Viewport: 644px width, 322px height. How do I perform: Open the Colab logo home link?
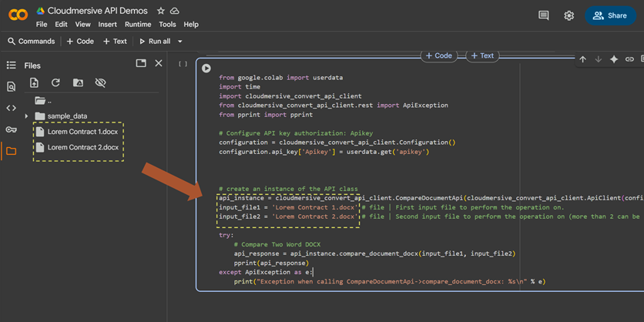click(x=18, y=15)
